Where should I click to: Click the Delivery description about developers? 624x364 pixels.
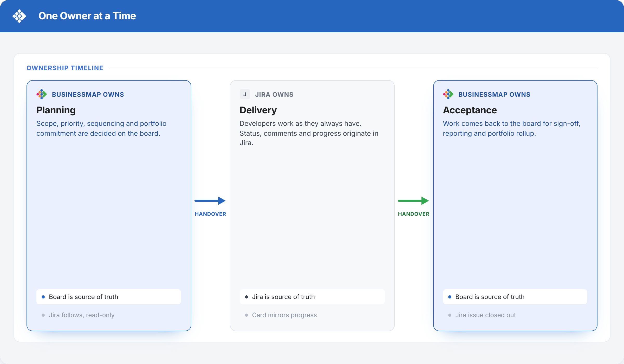(x=309, y=133)
